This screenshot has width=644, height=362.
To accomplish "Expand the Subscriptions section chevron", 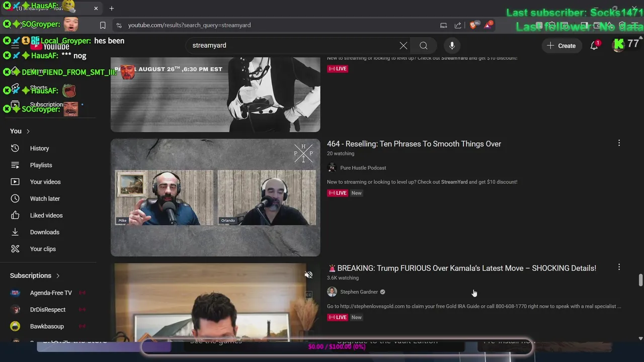I will 58,276.
